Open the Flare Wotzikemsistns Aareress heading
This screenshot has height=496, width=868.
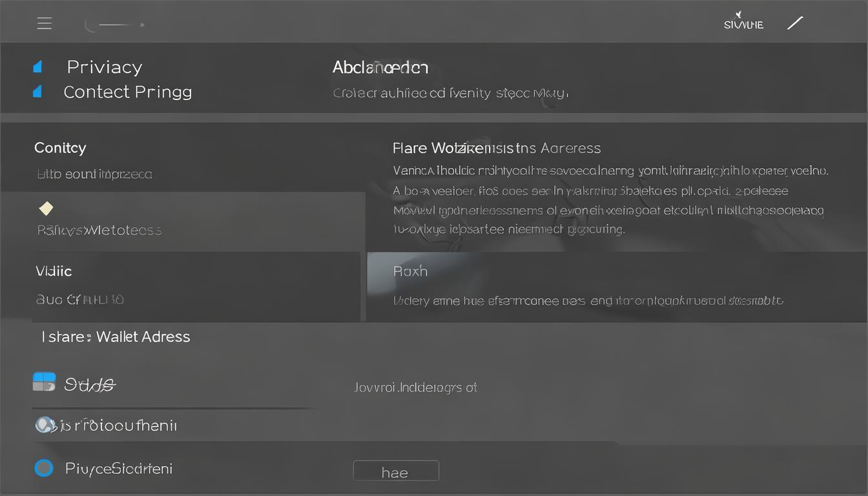coord(496,149)
